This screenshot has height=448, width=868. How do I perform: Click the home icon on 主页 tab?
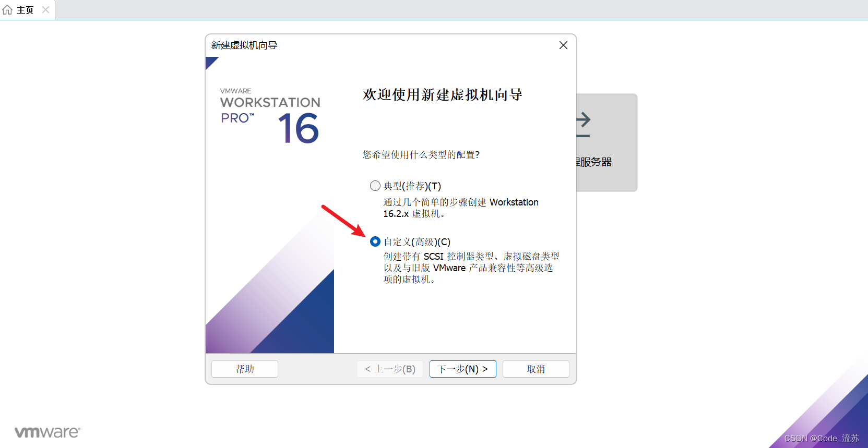tap(7, 10)
